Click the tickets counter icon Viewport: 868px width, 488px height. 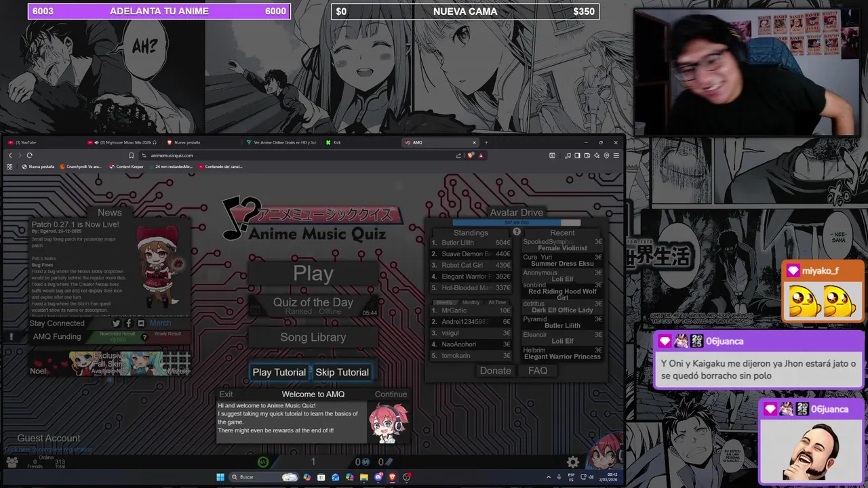point(389,462)
